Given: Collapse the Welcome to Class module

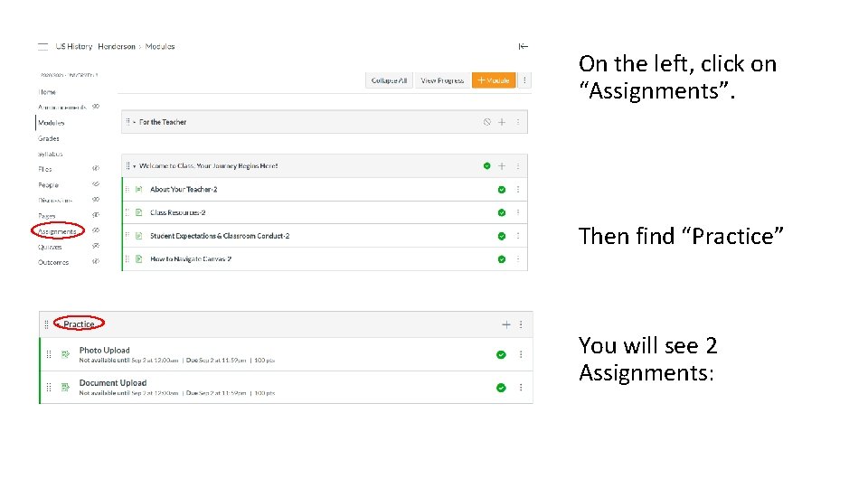Looking at the screenshot, I should click(x=135, y=166).
